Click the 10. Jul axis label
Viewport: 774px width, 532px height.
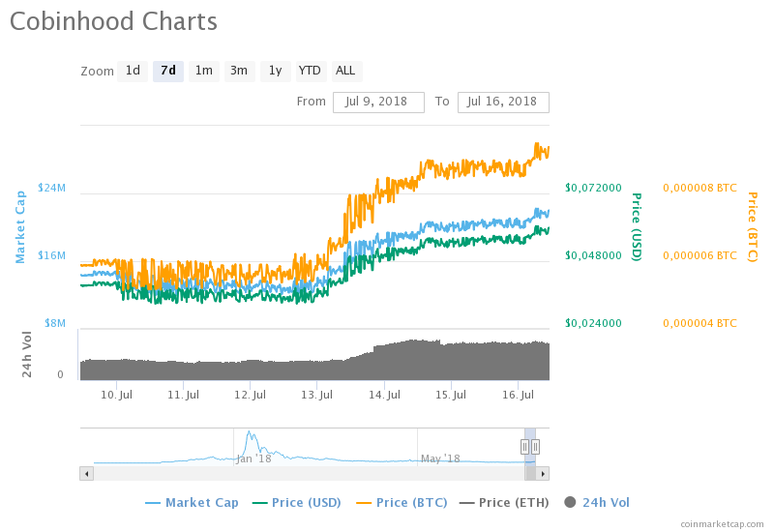click(116, 396)
